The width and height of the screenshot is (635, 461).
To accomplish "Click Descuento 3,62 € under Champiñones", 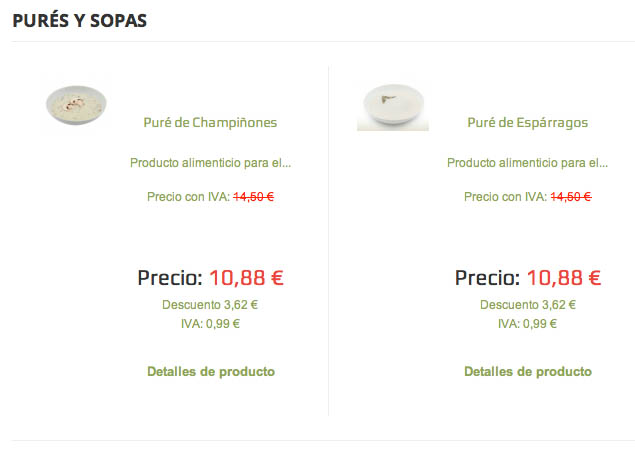I will point(210,305).
